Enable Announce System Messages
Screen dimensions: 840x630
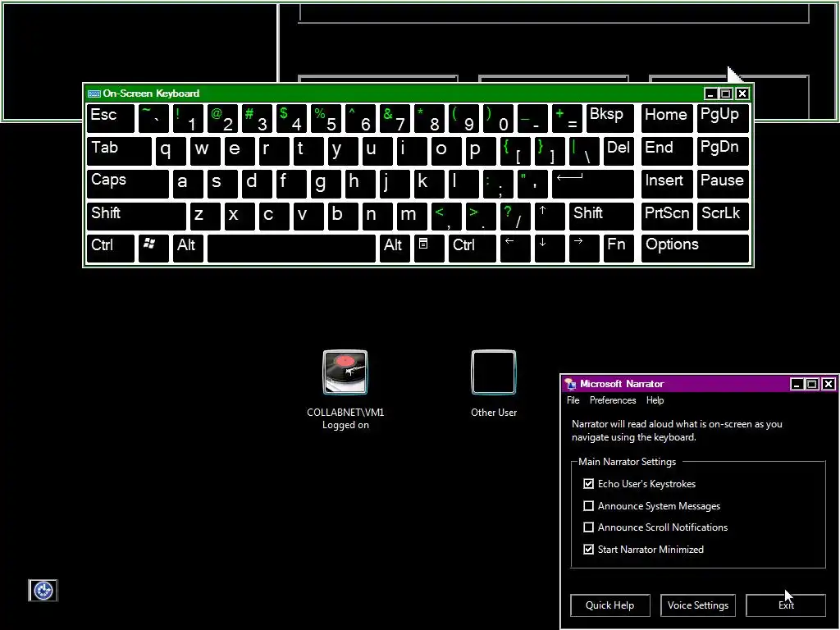point(589,505)
